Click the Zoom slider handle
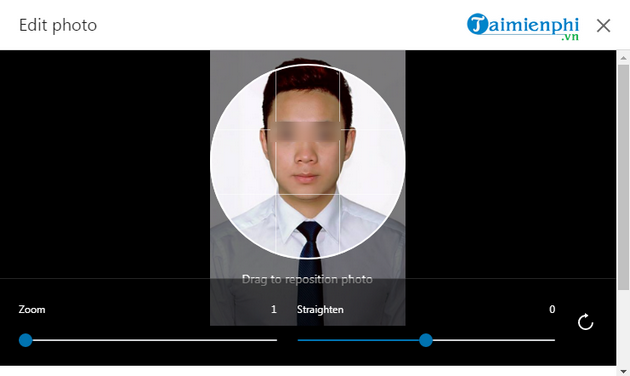Screen dimensions: 630x376 [26, 340]
